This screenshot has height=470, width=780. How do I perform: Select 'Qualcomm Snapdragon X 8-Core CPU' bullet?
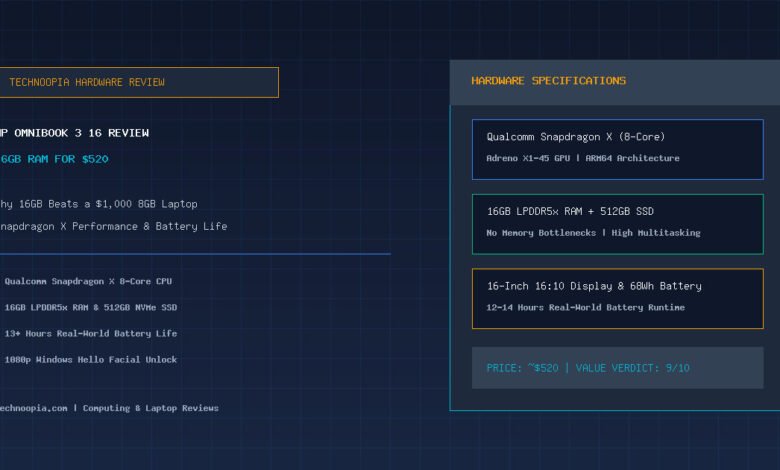pos(88,282)
